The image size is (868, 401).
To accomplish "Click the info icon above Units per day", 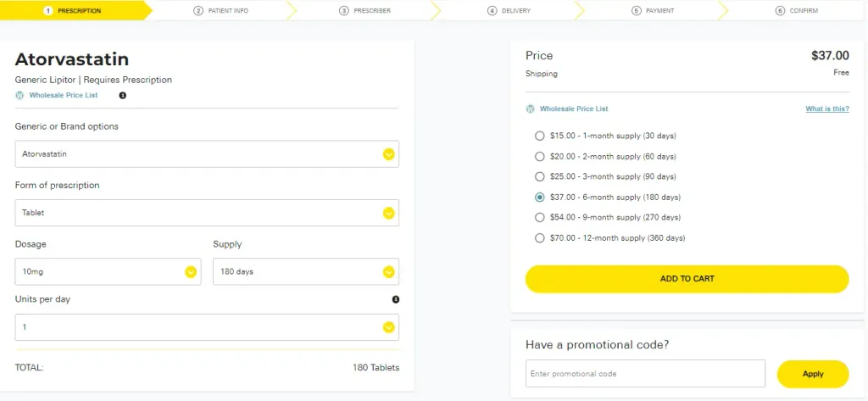I will point(396,299).
